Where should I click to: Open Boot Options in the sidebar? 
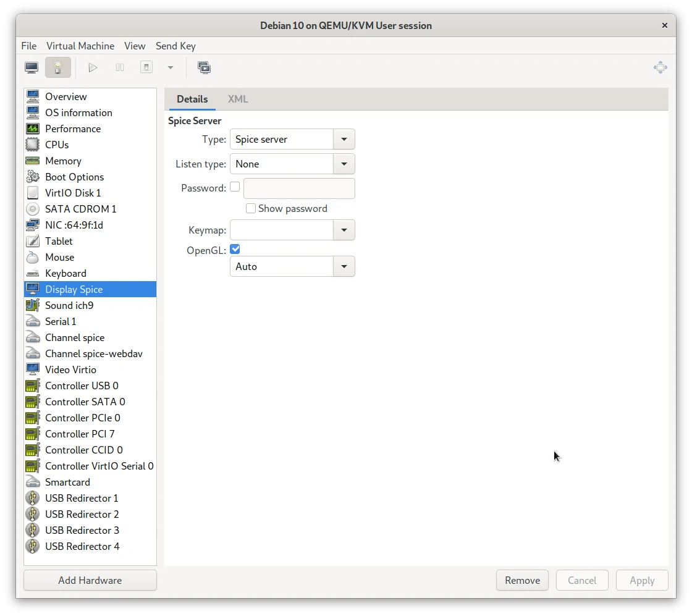90,177
